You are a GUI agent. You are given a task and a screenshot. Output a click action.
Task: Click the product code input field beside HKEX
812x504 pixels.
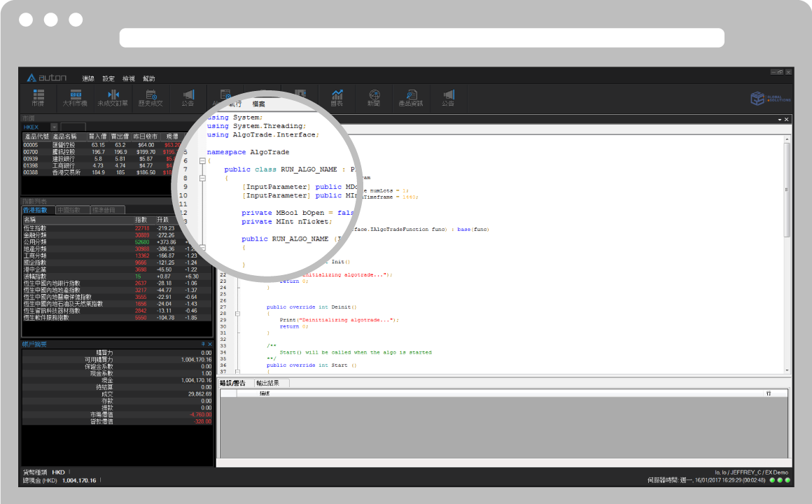[x=73, y=127]
